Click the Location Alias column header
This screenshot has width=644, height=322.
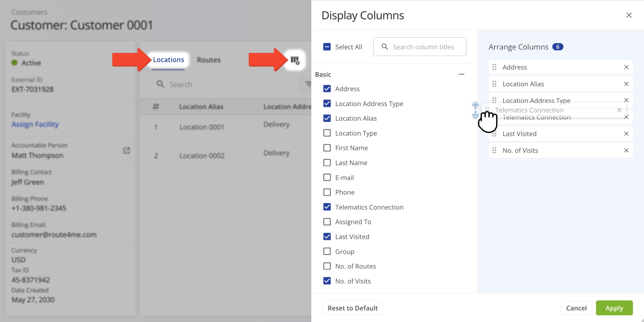click(x=201, y=107)
